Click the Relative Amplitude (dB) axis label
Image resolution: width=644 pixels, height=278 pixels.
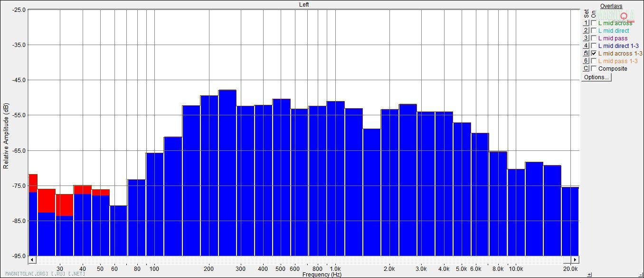(x=6, y=136)
